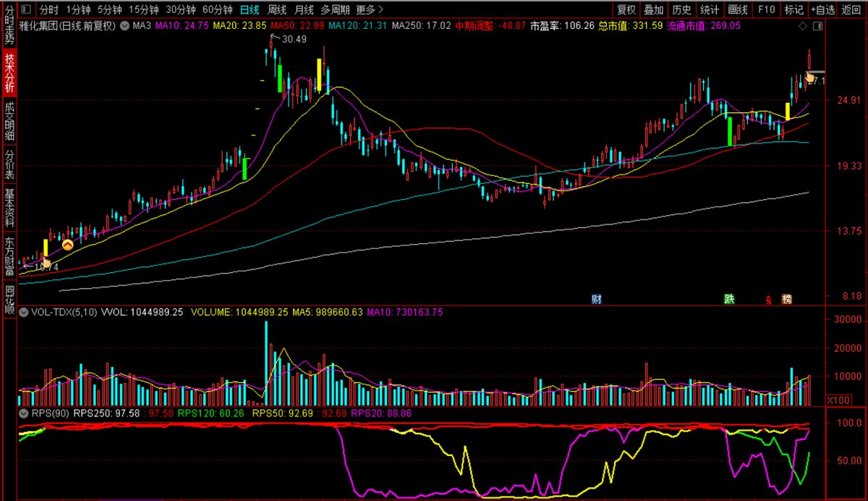Open F10 company info
Screen dimensions: 868x501
(767, 9)
